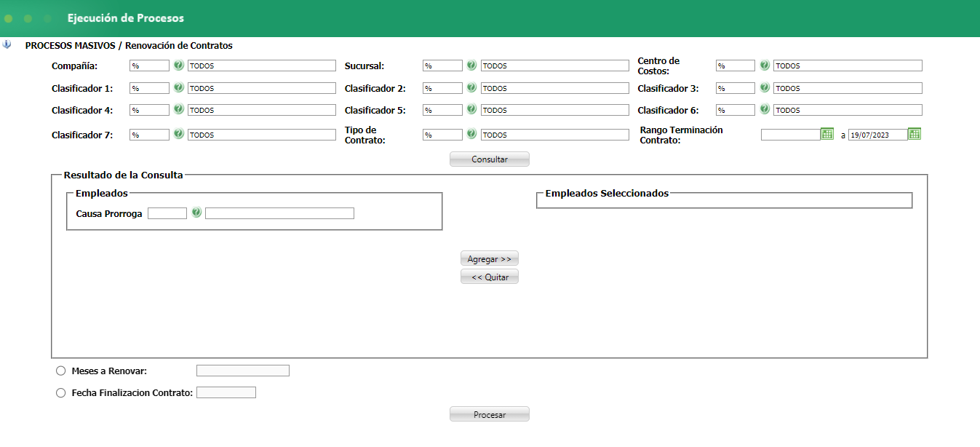Viewport: 980px width, 447px height.
Task: Open the Clasificador 2 lookup icon
Action: tap(471, 88)
